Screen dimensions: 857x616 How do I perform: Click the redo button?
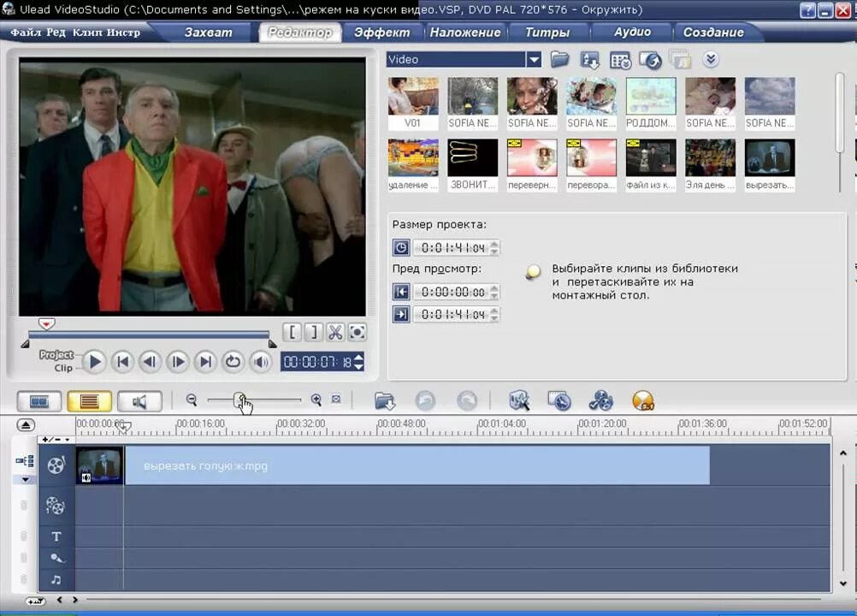[466, 400]
